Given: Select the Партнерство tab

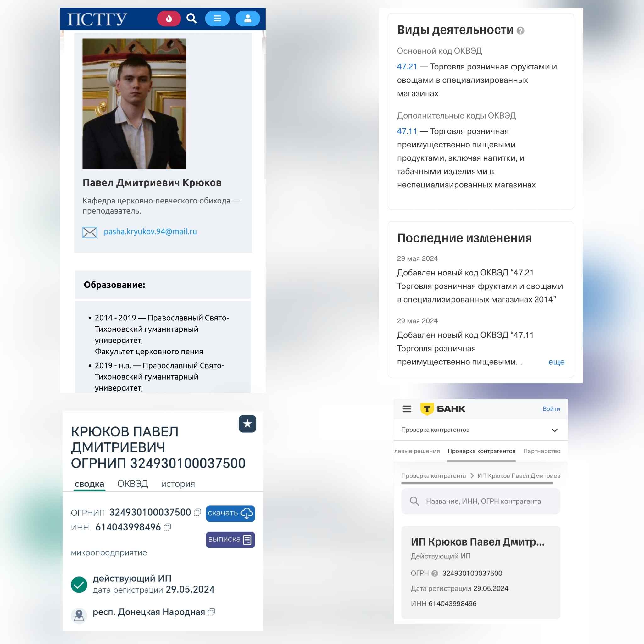Looking at the screenshot, I should click(542, 451).
